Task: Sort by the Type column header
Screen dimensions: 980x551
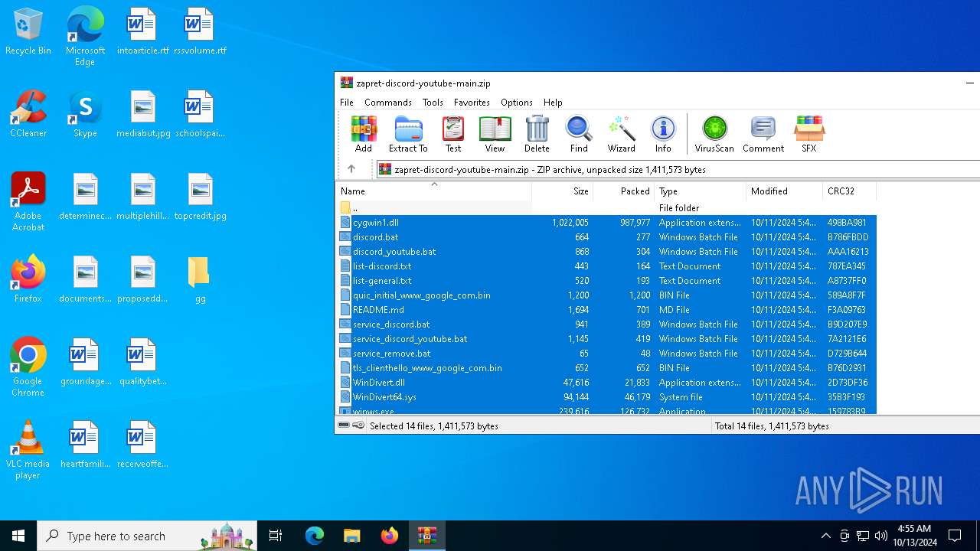Action: [x=700, y=191]
